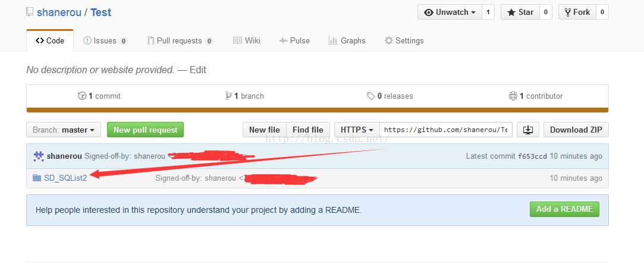This screenshot has width=644, height=264.
Task: Click the '10 minutes ago' in SD_SQList2 row
Action: [576, 178]
